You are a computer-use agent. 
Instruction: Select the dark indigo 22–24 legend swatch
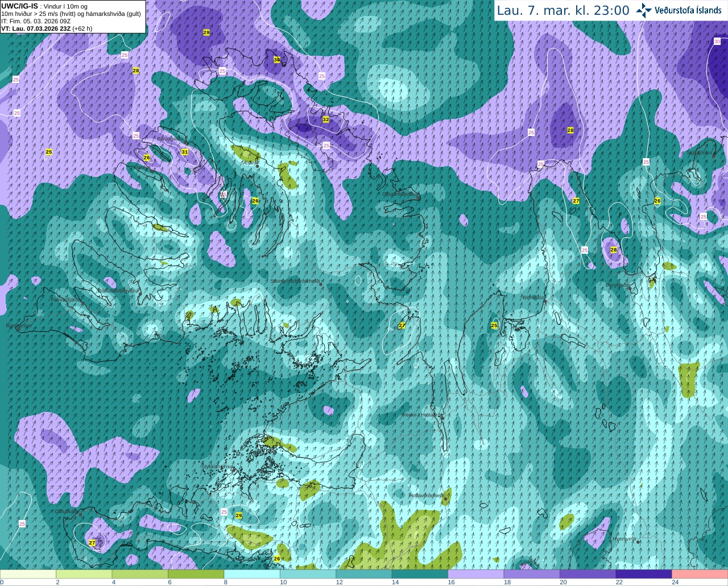pyautogui.click(x=644, y=573)
